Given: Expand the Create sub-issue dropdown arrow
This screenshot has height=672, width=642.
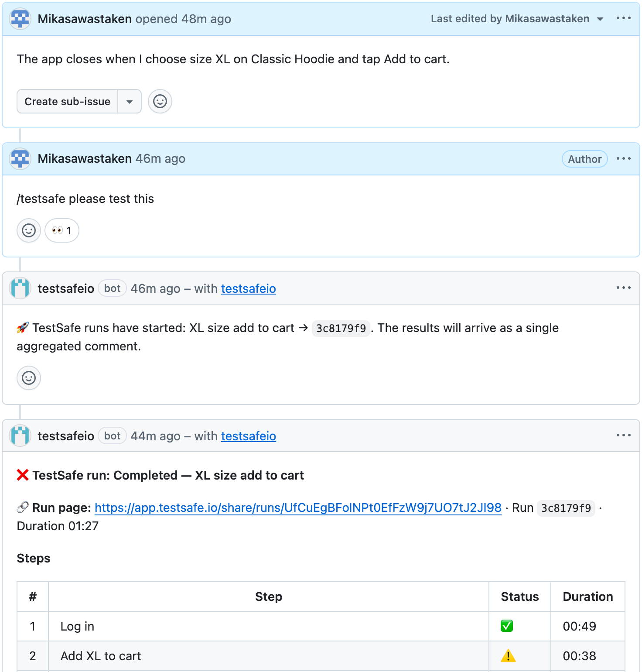Looking at the screenshot, I should click(x=130, y=101).
